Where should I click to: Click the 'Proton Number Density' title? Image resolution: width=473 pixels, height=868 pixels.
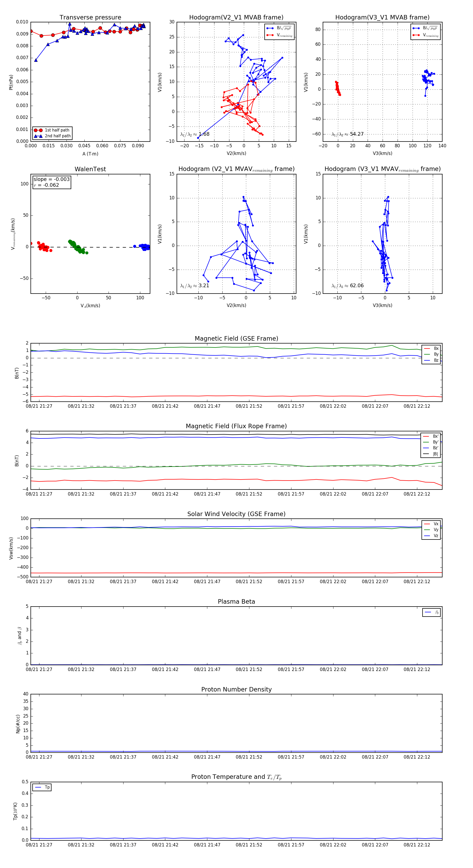236,689
